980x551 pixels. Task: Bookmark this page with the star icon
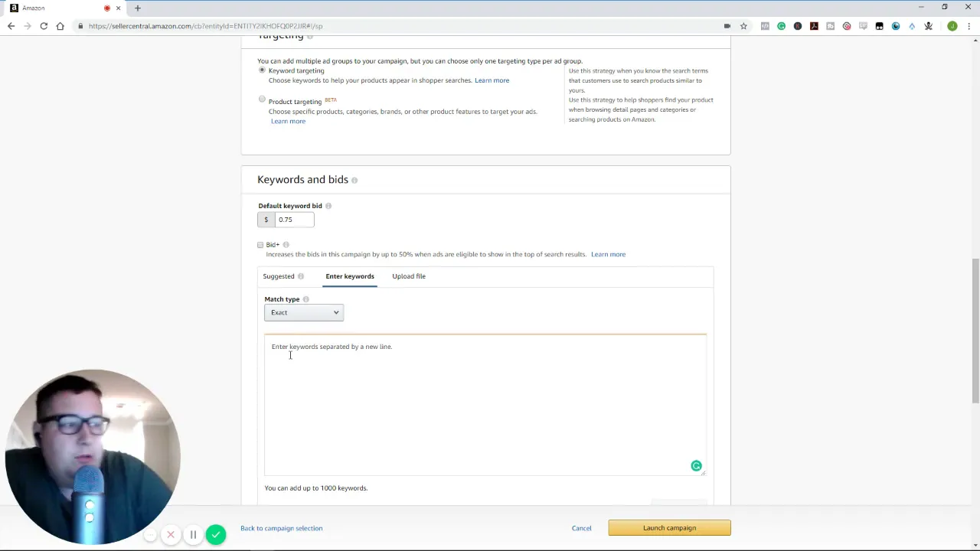point(743,26)
